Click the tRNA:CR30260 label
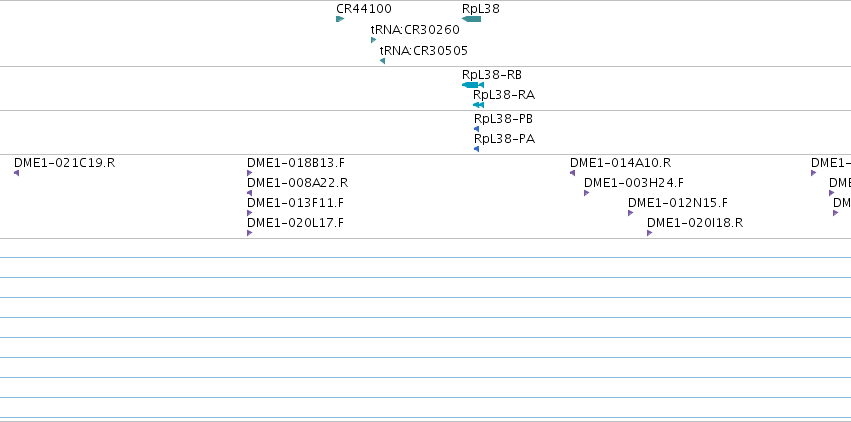Screen dimensions: 851x422 (415, 30)
